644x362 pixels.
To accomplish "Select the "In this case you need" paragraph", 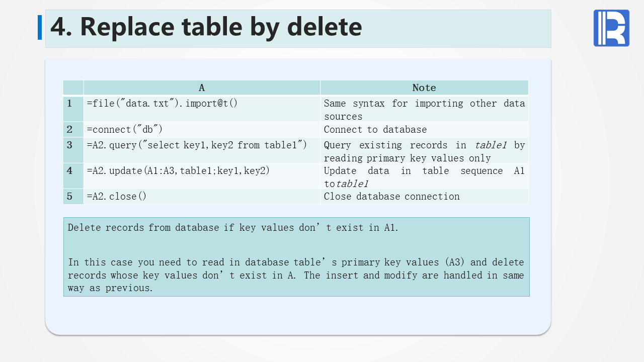I will (x=296, y=275).
